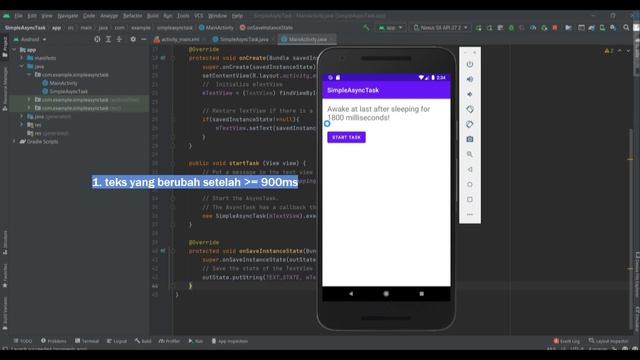Click the Make Project hammer icon
640x360 pixels.
coord(367,27)
